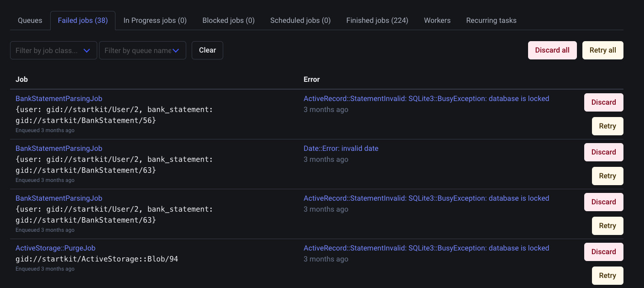Click the Retry all button
Image resolution: width=644 pixels, height=288 pixels.
pyautogui.click(x=602, y=50)
